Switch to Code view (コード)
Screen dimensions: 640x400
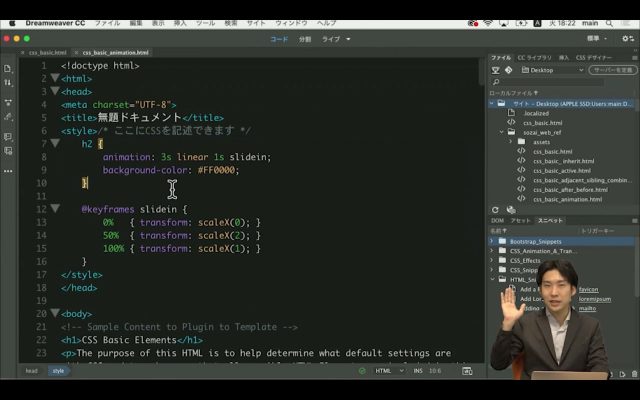click(279, 39)
